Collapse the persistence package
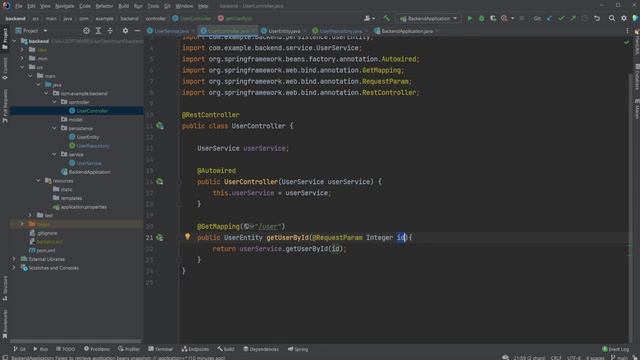Image resolution: width=640 pixels, height=360 pixels. [54, 128]
